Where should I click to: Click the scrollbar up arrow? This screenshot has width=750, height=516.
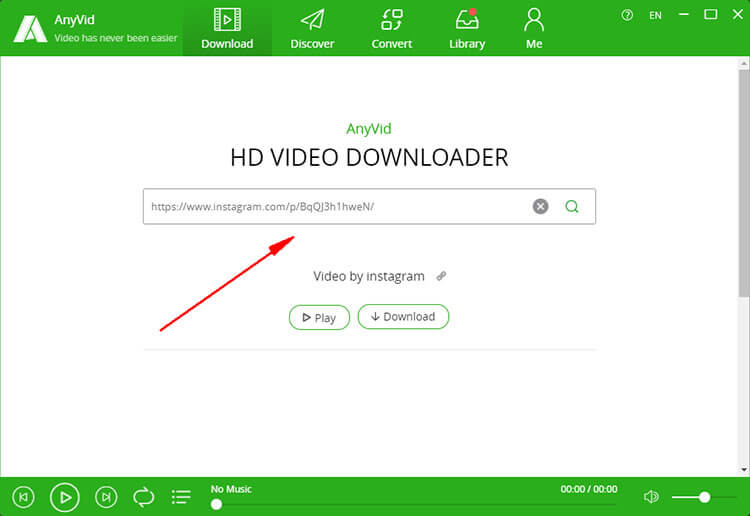pyautogui.click(x=744, y=63)
